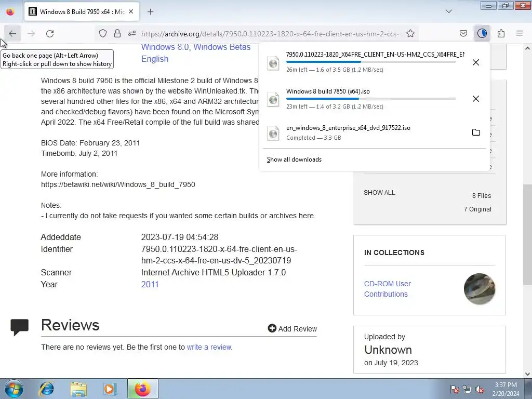The image size is (532, 399).
Task: Click file icon of Windows 8 build 7850 download
Action: click(x=273, y=99)
